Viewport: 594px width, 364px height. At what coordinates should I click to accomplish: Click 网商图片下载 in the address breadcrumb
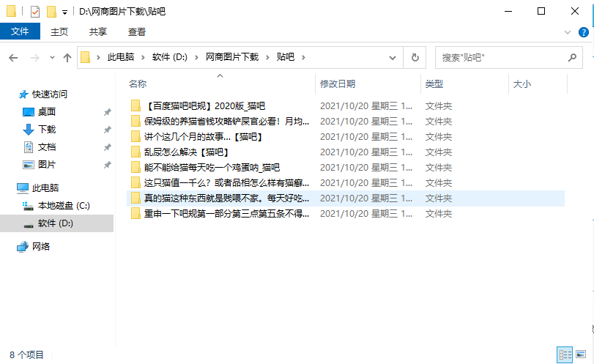click(x=232, y=57)
